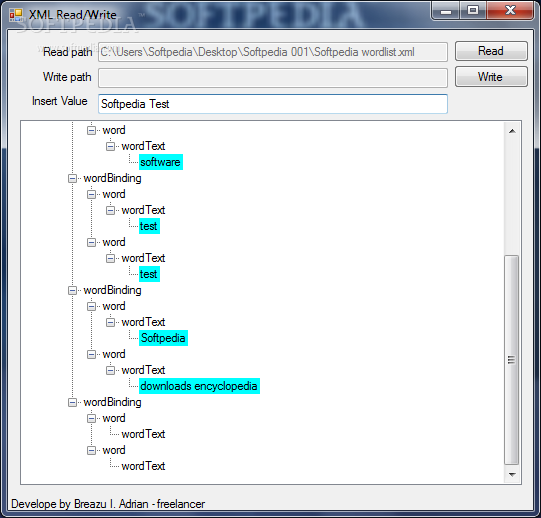Click the tree vertical scrollbar thumb
The height and width of the screenshot is (518, 541).
click(512, 360)
